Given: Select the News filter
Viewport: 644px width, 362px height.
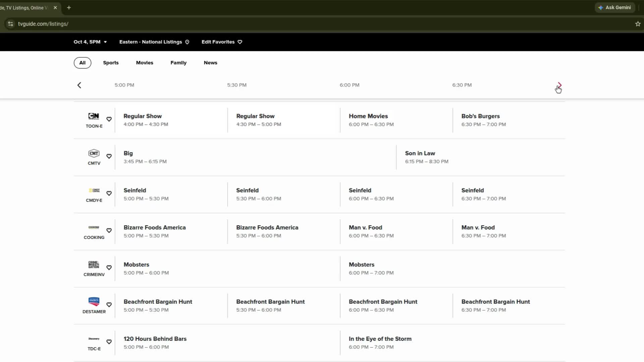Looking at the screenshot, I should pyautogui.click(x=211, y=63).
